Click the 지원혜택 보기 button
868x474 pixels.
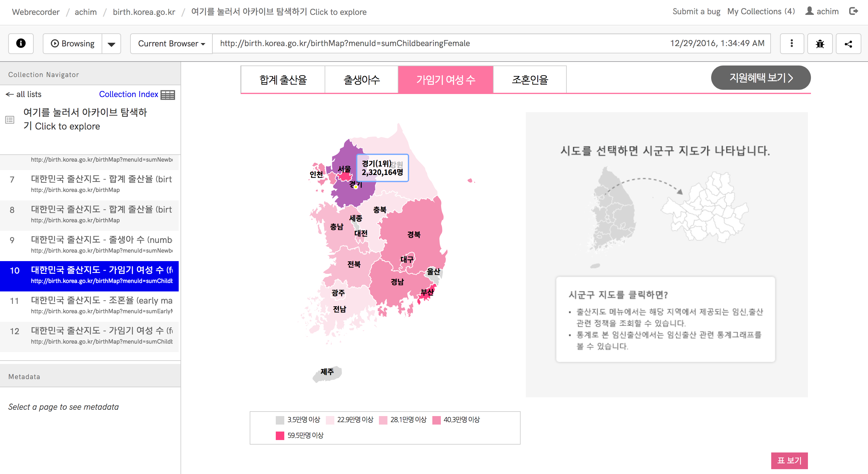point(761,78)
